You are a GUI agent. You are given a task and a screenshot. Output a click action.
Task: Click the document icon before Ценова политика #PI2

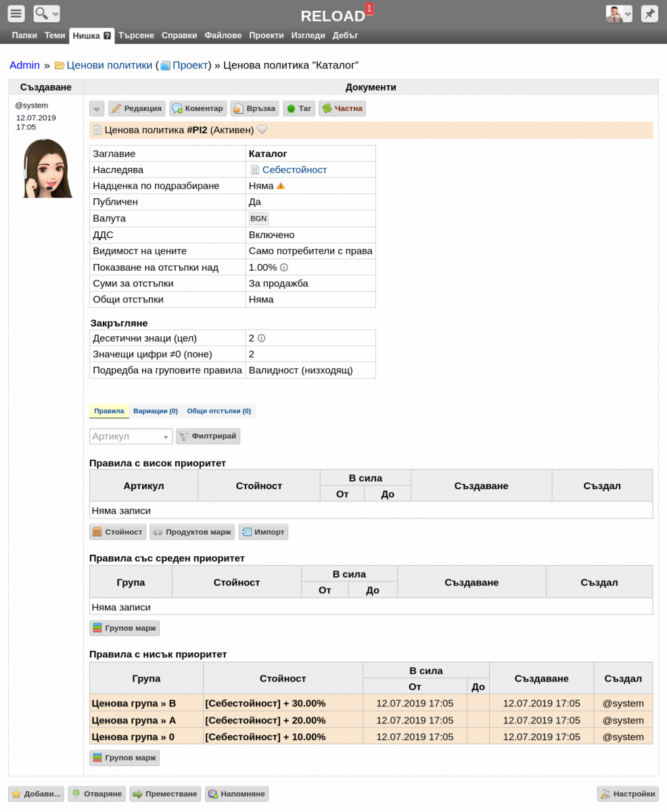tap(97, 130)
